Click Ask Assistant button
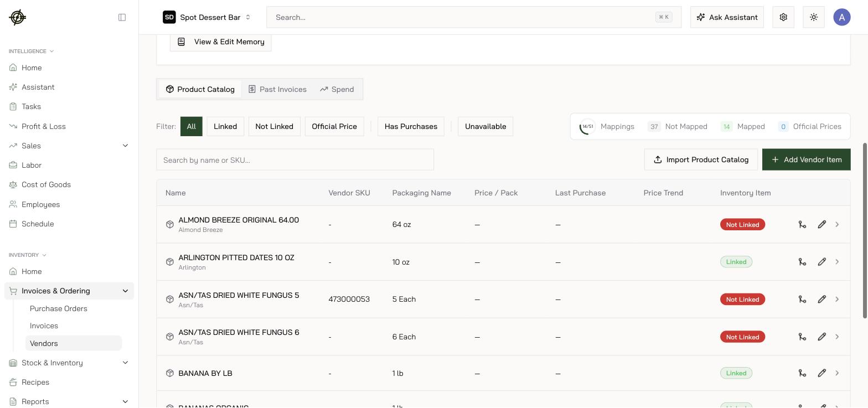Screen dimensions: 868x408 click(727, 17)
